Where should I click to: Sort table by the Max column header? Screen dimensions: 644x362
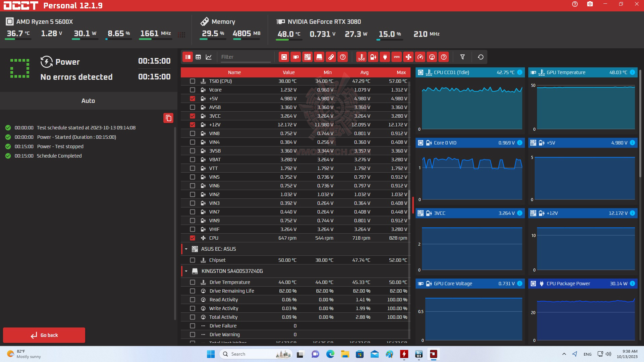pos(401,72)
